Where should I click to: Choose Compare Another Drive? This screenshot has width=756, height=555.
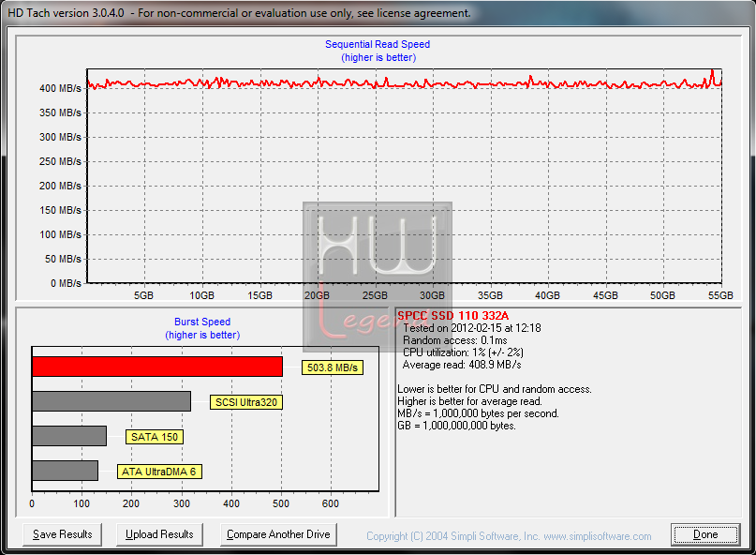click(278, 534)
